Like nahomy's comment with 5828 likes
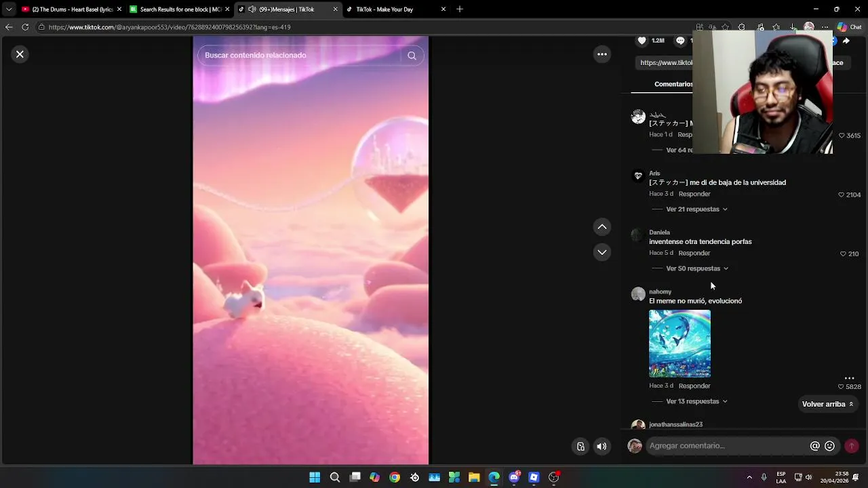Viewport: 868px width, 488px height. [x=841, y=386]
